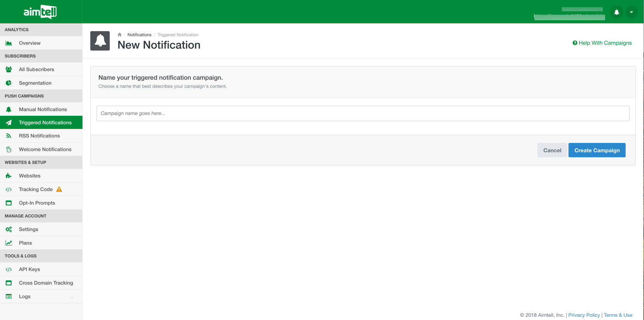Select Triggered Notifications menu item
This screenshot has height=320, width=644.
(45, 123)
